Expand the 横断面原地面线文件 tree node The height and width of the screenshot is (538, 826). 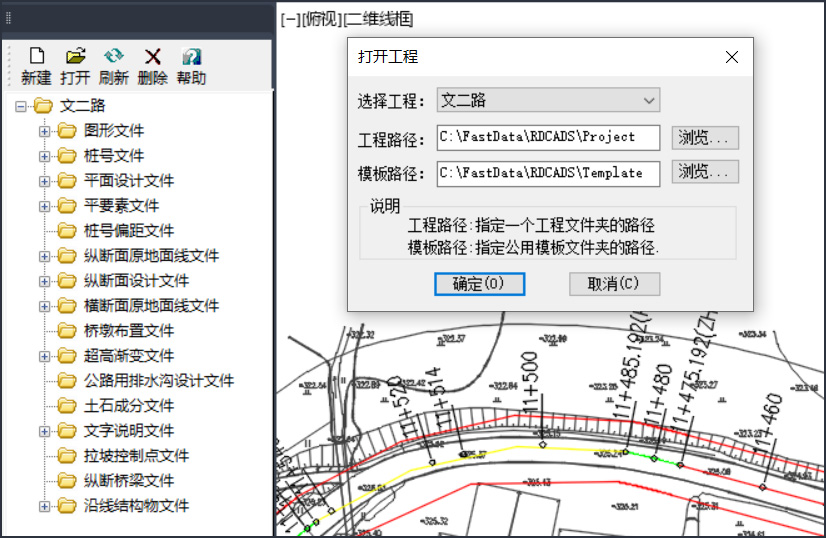click(44, 307)
